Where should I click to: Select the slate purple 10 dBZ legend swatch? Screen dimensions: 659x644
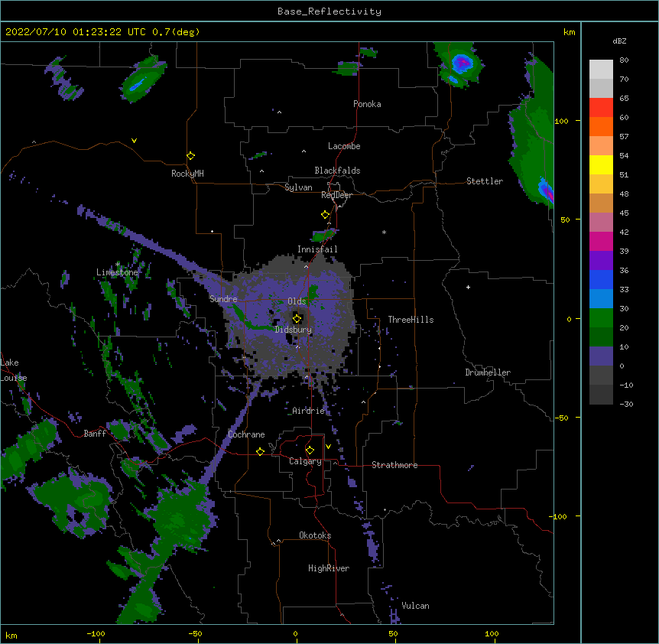(601, 356)
